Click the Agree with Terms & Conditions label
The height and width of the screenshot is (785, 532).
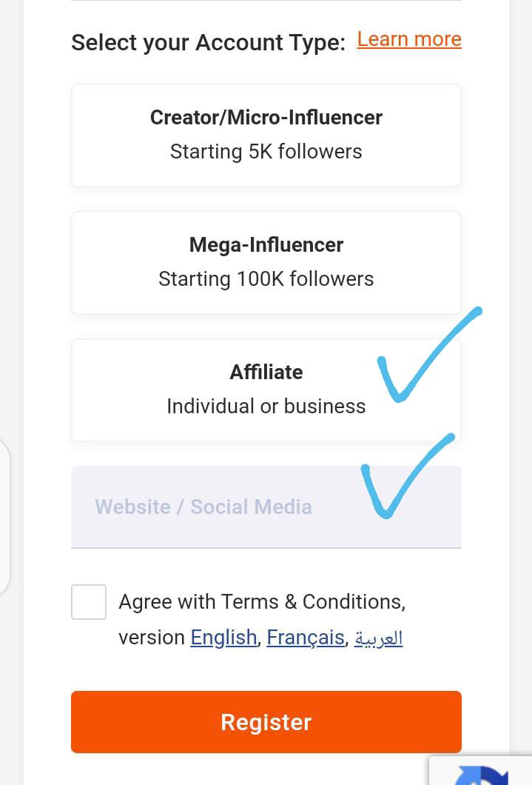262,601
